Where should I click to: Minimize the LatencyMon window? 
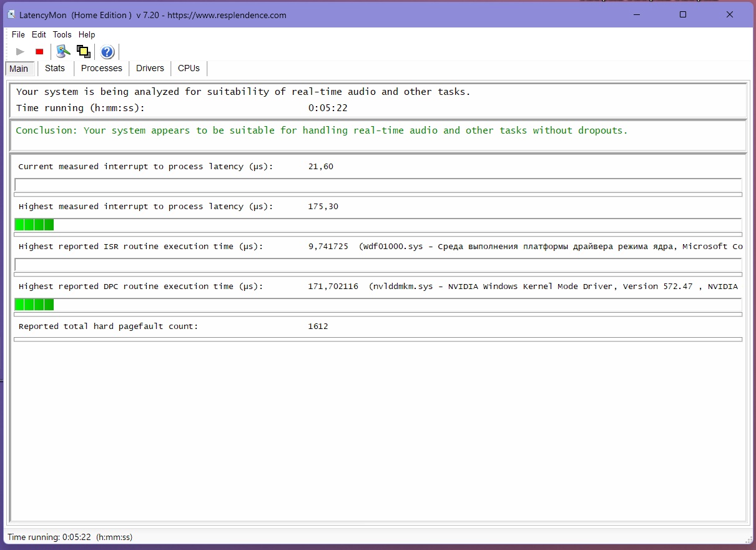coord(637,14)
